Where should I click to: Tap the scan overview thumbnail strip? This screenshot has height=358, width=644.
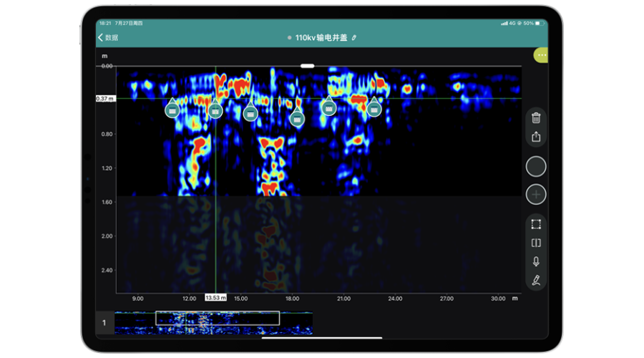[x=213, y=323]
